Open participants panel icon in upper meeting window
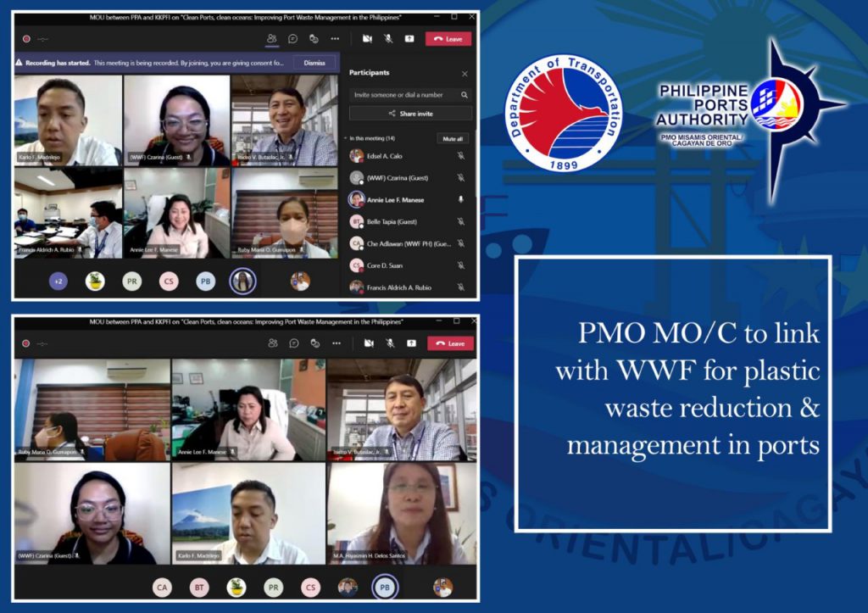Viewport: 868px width, 613px height. click(271, 39)
